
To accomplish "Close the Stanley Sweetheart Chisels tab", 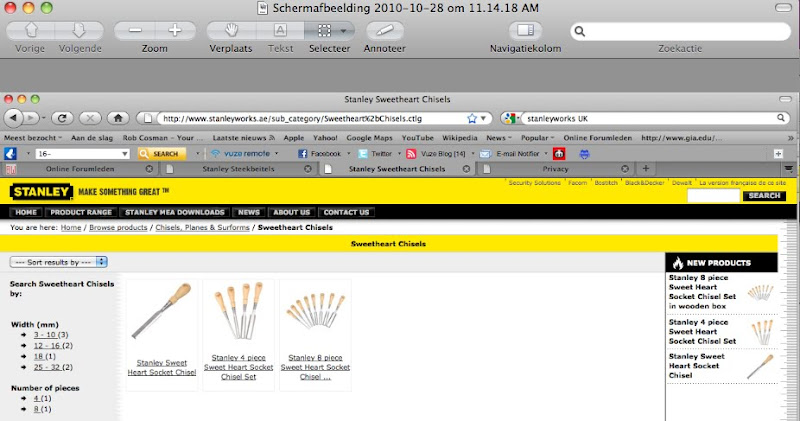I will (x=466, y=169).
